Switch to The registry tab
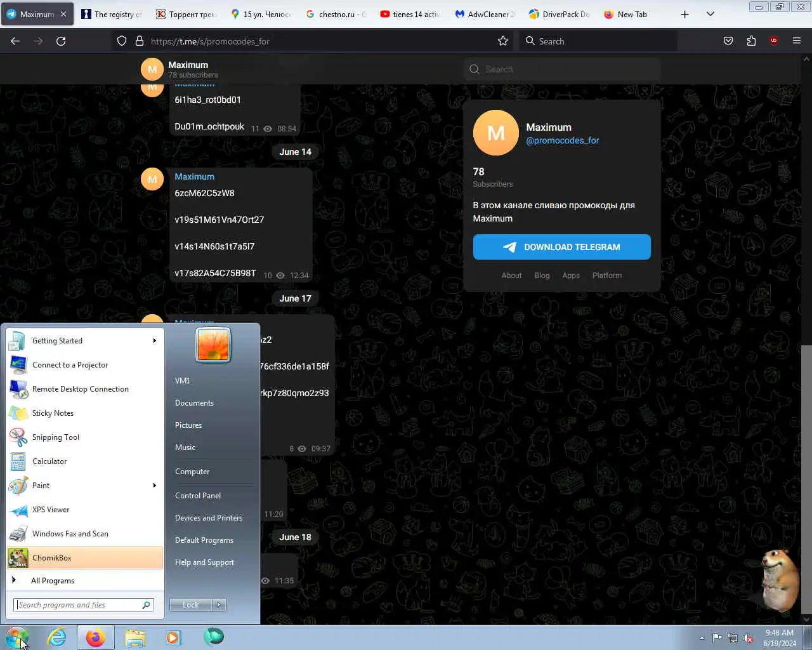The height and width of the screenshot is (650, 812). pyautogui.click(x=112, y=14)
